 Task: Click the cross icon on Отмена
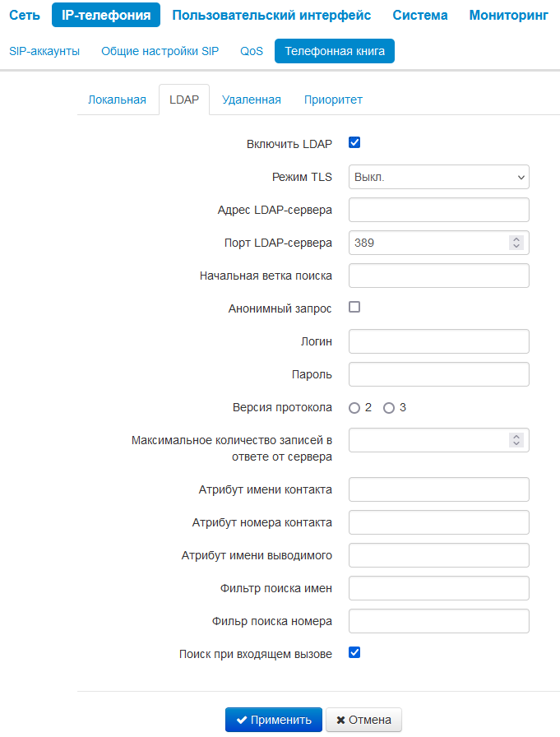(x=340, y=720)
